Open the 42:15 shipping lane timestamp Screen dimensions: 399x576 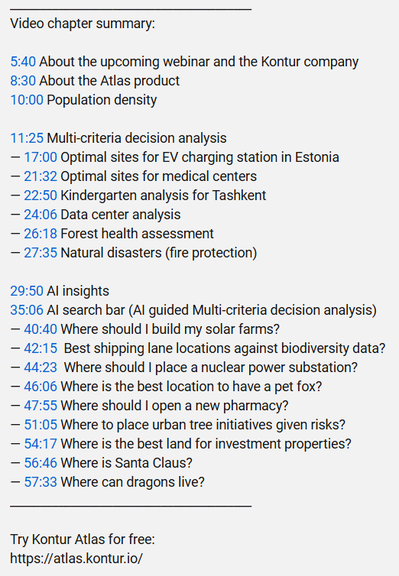[40, 348]
